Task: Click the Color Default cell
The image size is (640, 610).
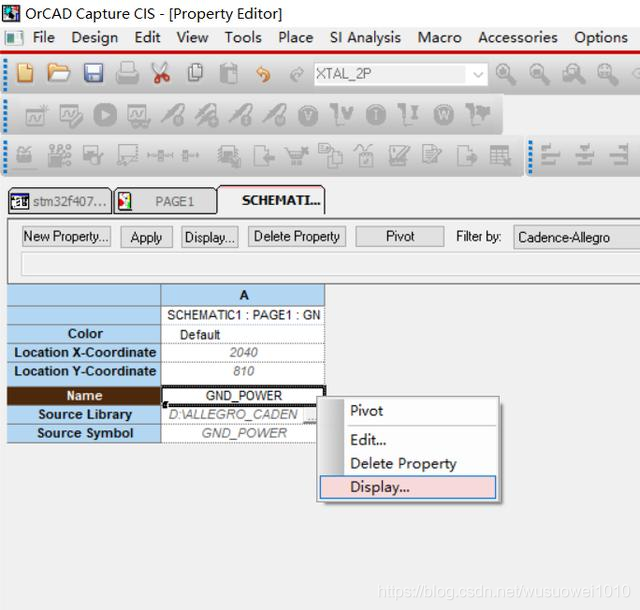Action: [x=243, y=334]
